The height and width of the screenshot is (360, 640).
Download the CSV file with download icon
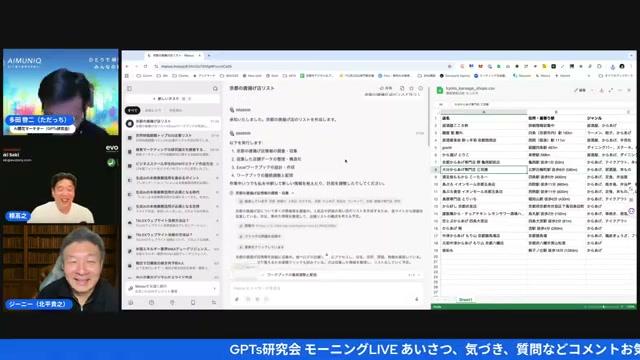(x=601, y=90)
